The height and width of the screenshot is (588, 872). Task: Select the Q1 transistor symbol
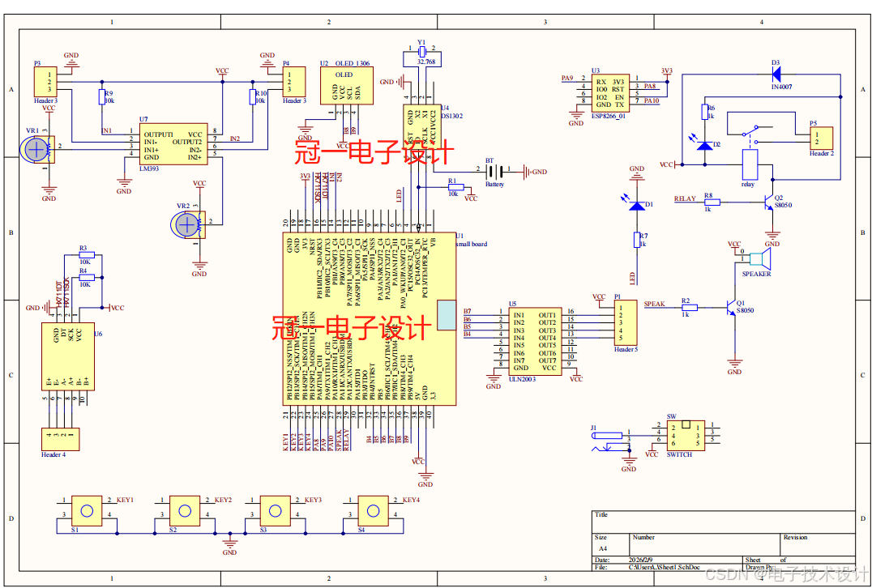[x=731, y=307]
